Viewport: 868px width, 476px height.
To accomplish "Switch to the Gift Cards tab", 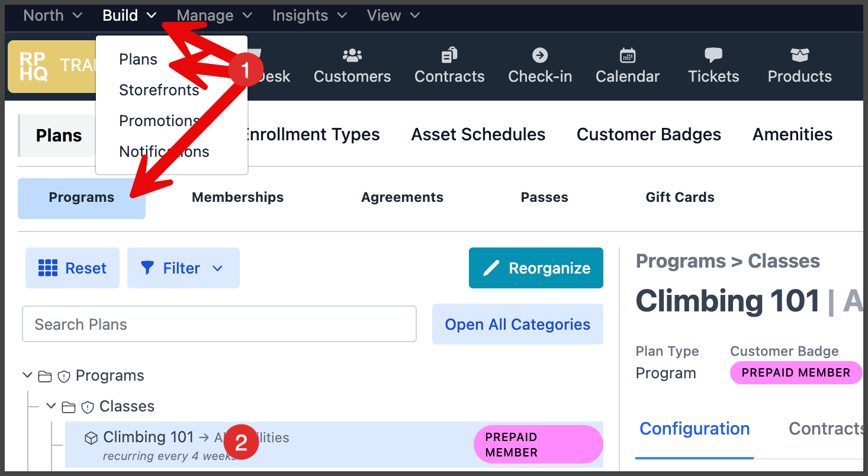I will click(680, 197).
